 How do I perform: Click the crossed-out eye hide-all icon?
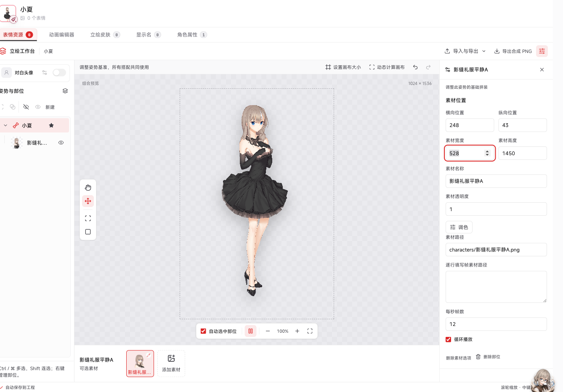(x=26, y=107)
